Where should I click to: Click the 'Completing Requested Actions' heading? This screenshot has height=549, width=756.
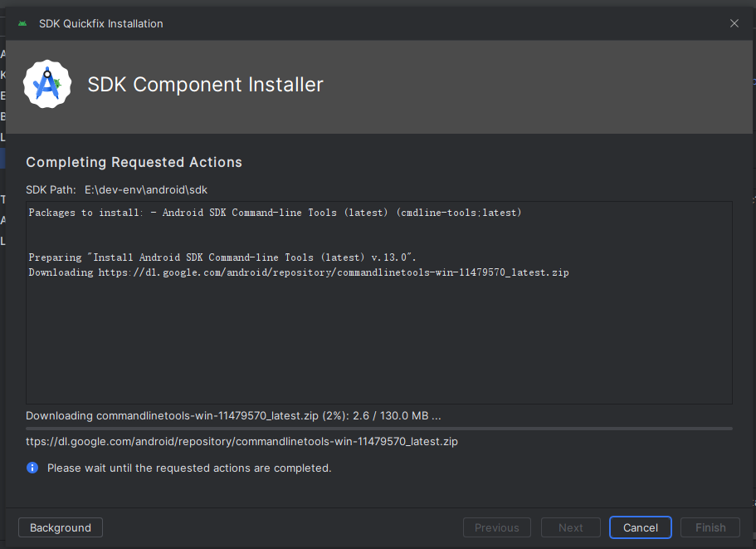(134, 162)
